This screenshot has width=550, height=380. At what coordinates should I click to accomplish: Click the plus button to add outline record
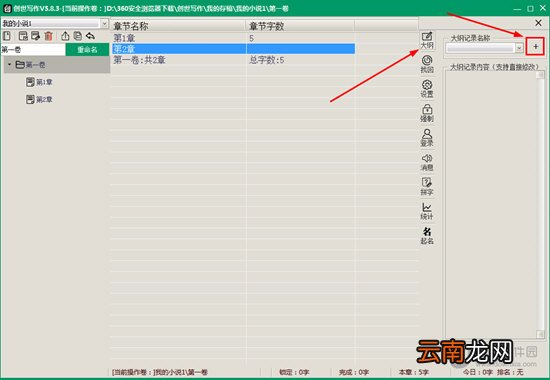pyautogui.click(x=535, y=46)
